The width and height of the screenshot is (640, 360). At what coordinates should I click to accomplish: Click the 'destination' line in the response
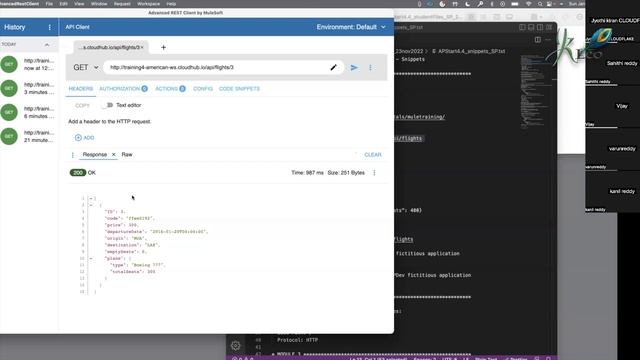tap(132, 245)
